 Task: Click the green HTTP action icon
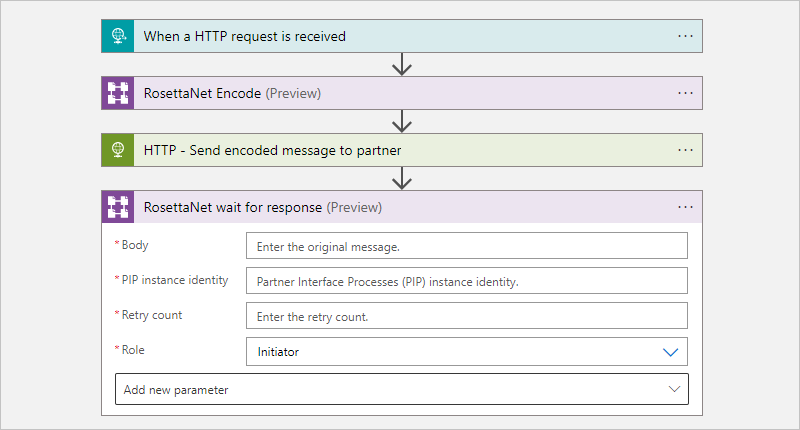tap(118, 150)
